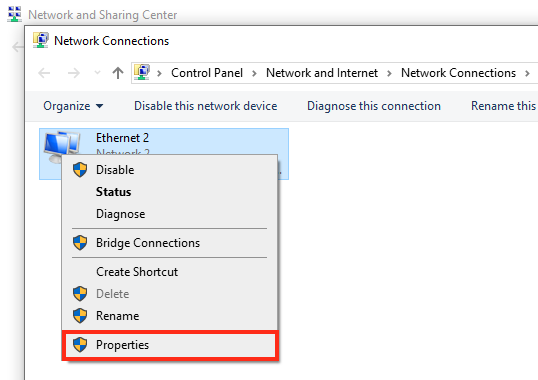Image resolution: width=538 pixels, height=380 pixels.
Task: Go up one folder level with Up arrow
Action: (118, 73)
